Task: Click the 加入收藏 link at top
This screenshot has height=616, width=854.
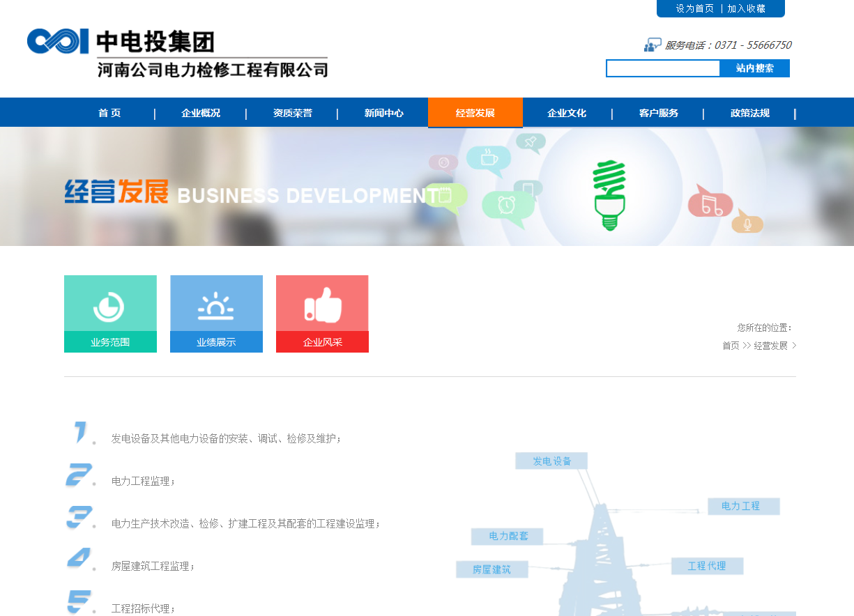Action: [747, 8]
